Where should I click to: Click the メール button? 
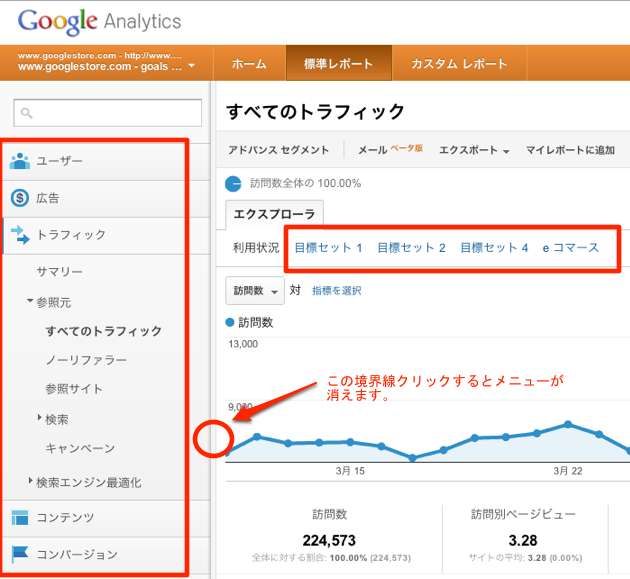(372, 150)
